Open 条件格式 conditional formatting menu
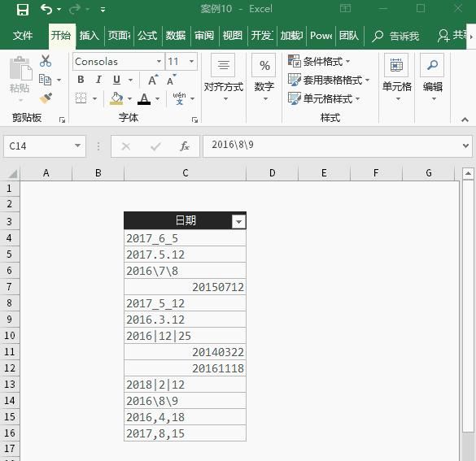 [319, 61]
